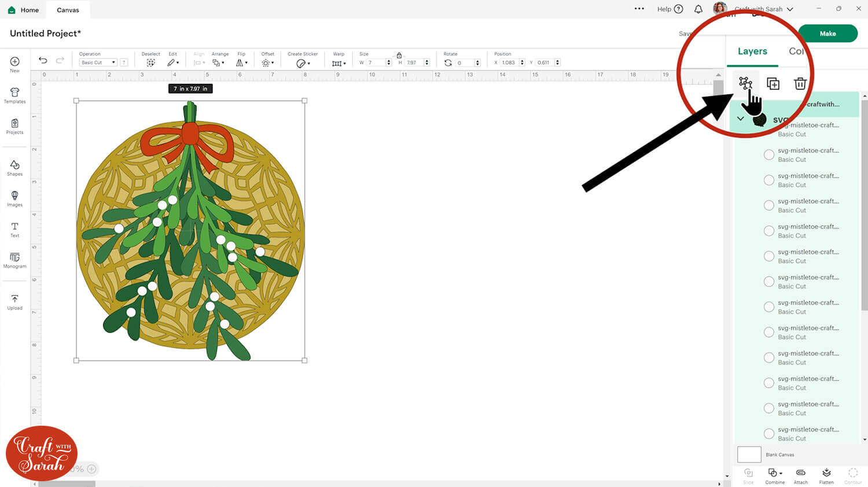Click the profile avatar picture
Image resolution: width=868 pixels, height=487 pixels.
pos(720,9)
